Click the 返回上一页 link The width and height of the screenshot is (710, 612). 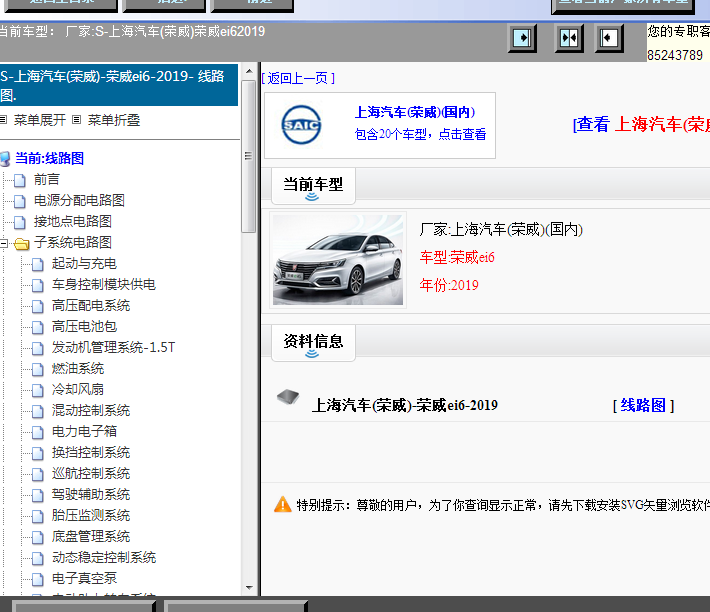[298, 78]
